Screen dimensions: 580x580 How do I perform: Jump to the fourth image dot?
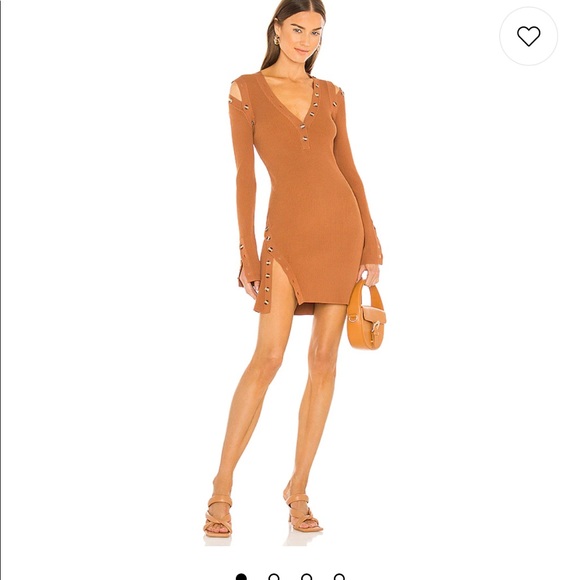pyautogui.click(x=339, y=577)
